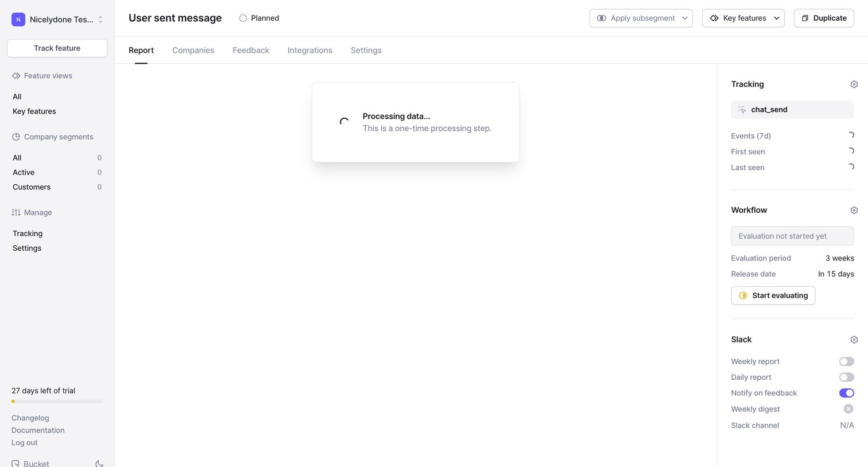Click 27 days left of trial text
Screen dimensions: 868x467
pyautogui.click(x=44, y=391)
